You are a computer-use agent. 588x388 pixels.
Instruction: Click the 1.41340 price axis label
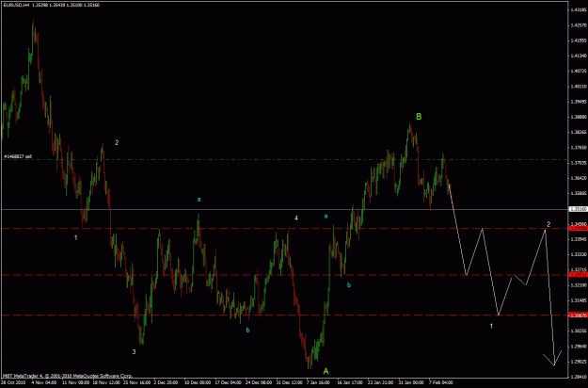pyautogui.click(x=579, y=56)
